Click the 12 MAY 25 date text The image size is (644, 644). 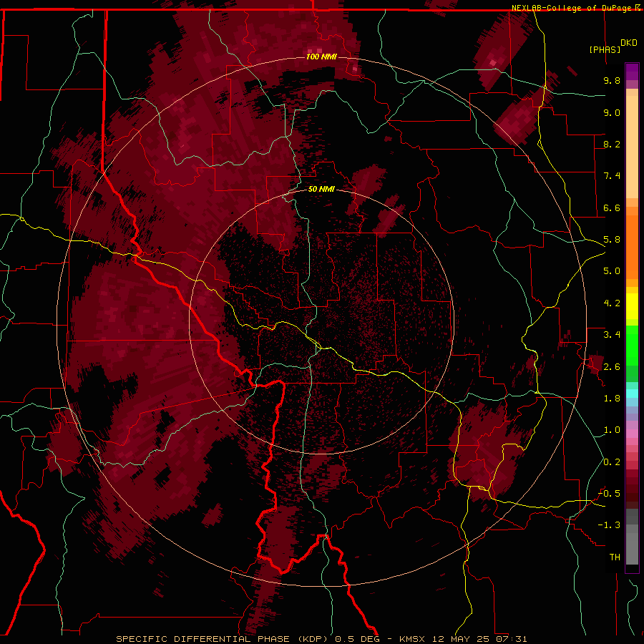[460, 639]
